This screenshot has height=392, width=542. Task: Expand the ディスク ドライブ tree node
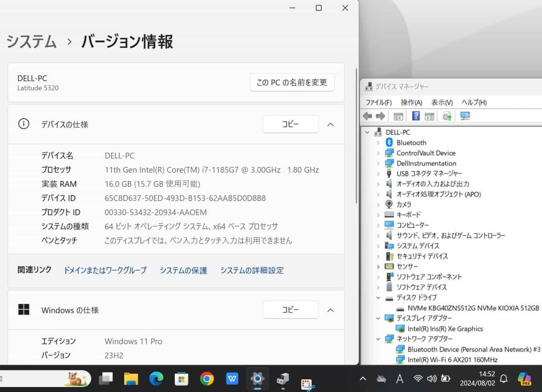378,297
